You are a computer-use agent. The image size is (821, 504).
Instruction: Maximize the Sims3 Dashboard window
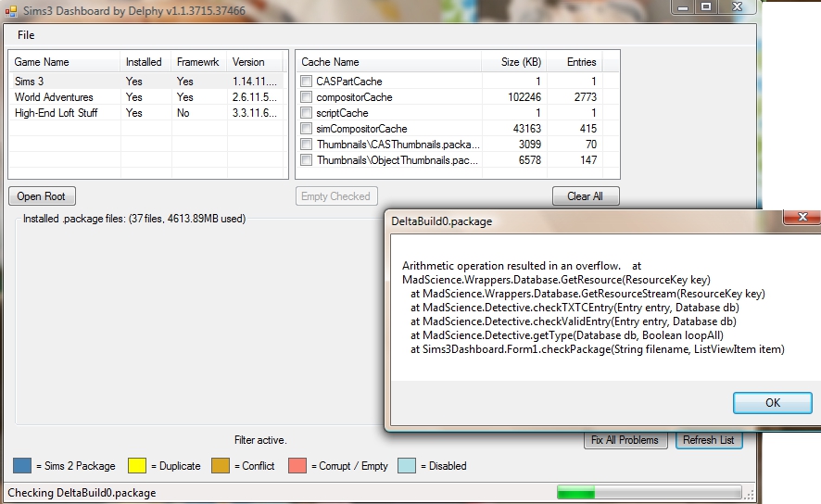(706, 6)
